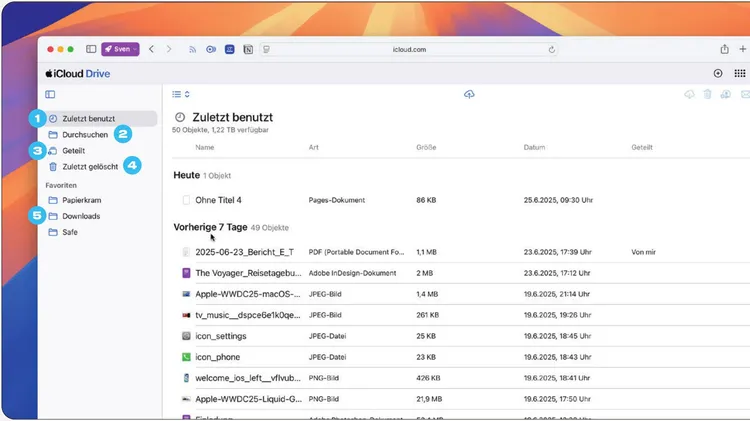The image size is (750, 421).
Task: Click the eye extension icon in toolbar
Action: (211, 49)
